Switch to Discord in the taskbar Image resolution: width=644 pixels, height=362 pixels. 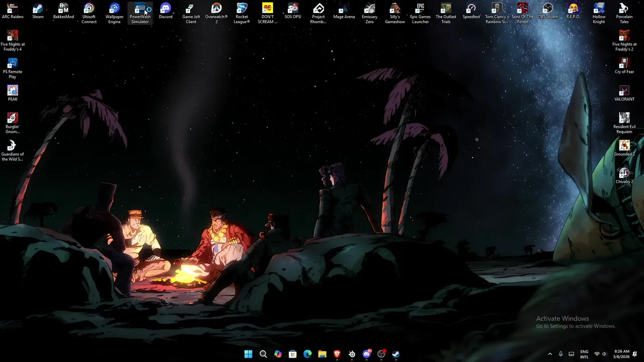(x=367, y=354)
